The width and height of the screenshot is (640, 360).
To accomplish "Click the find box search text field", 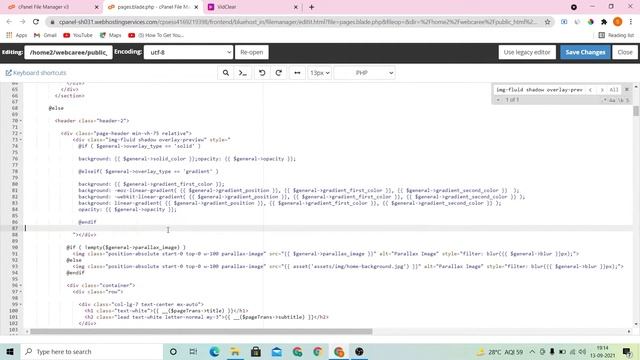I will pyautogui.click(x=539, y=89).
